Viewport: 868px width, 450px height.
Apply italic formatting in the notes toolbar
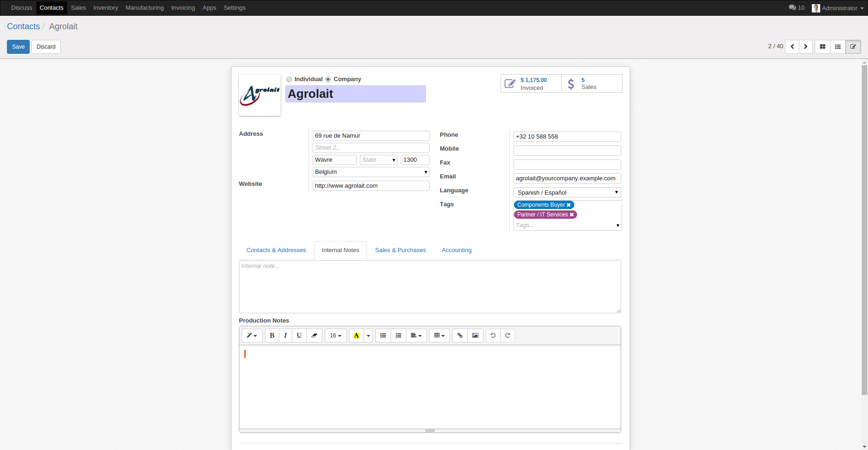click(x=285, y=335)
